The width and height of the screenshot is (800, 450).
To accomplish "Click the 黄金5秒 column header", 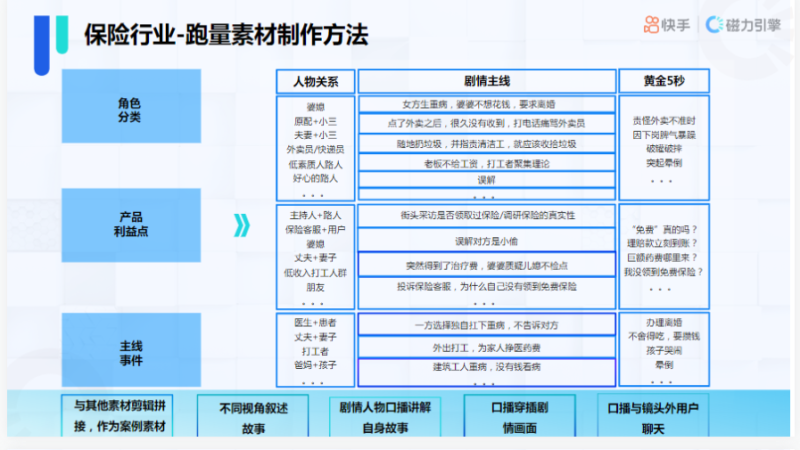I will 664,81.
